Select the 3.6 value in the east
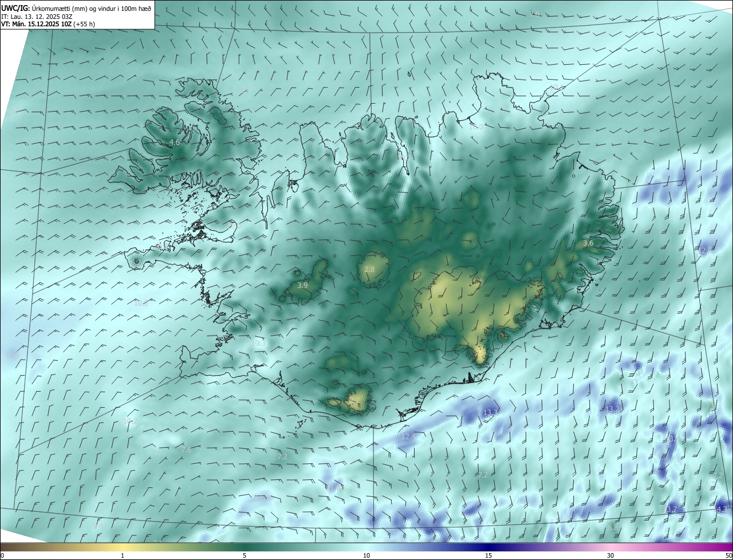The width and height of the screenshot is (733, 560). [x=588, y=243]
